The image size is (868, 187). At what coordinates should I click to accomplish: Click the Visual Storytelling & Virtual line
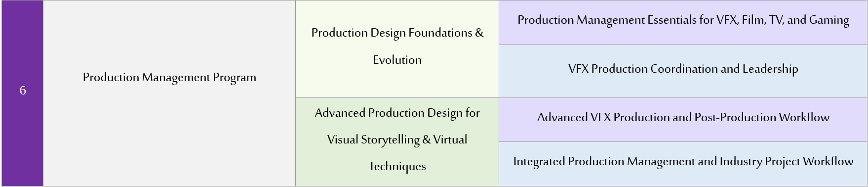397,140
